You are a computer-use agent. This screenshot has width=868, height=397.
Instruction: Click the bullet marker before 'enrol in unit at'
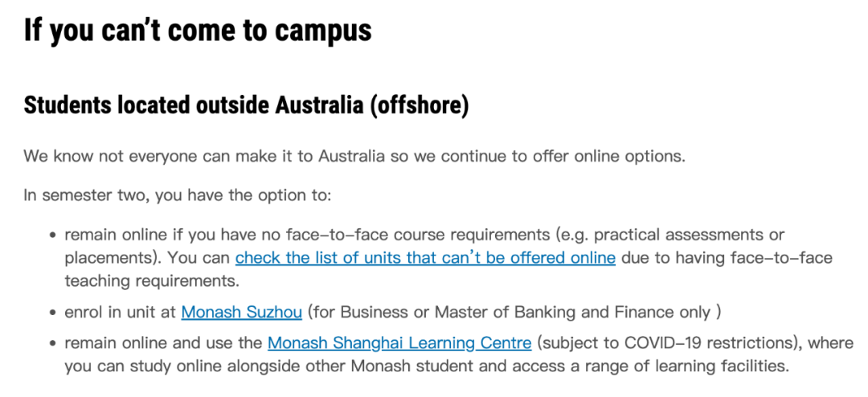click(53, 313)
